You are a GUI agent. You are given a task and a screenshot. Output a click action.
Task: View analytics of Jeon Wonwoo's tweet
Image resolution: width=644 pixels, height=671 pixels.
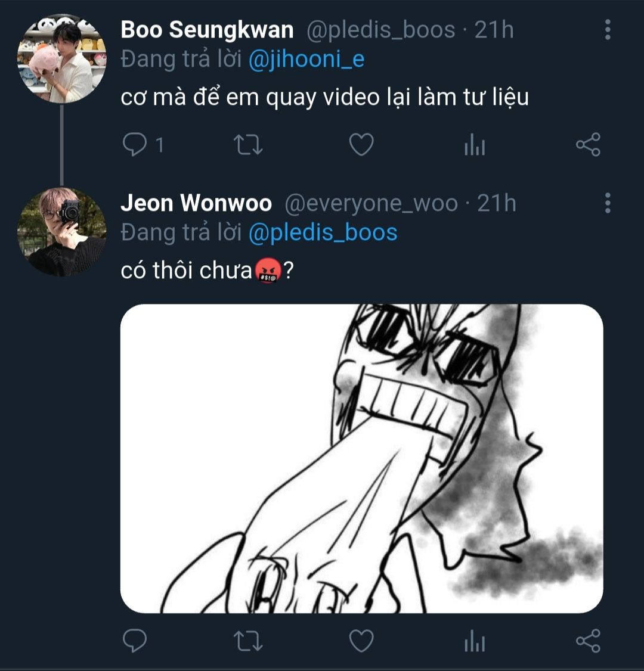475,641
